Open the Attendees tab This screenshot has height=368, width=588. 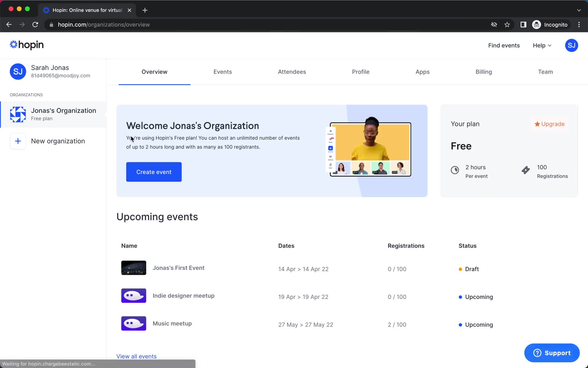(292, 72)
